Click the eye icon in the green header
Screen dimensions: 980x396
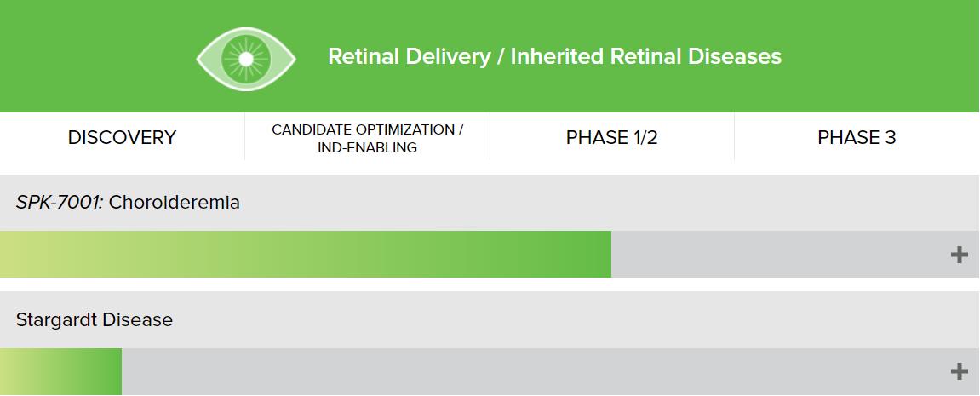pos(246,58)
